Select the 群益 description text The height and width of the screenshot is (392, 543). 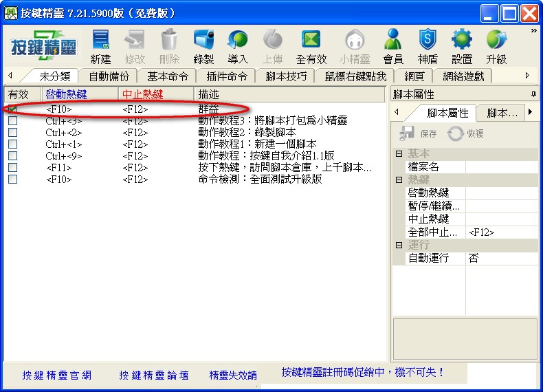(208, 109)
